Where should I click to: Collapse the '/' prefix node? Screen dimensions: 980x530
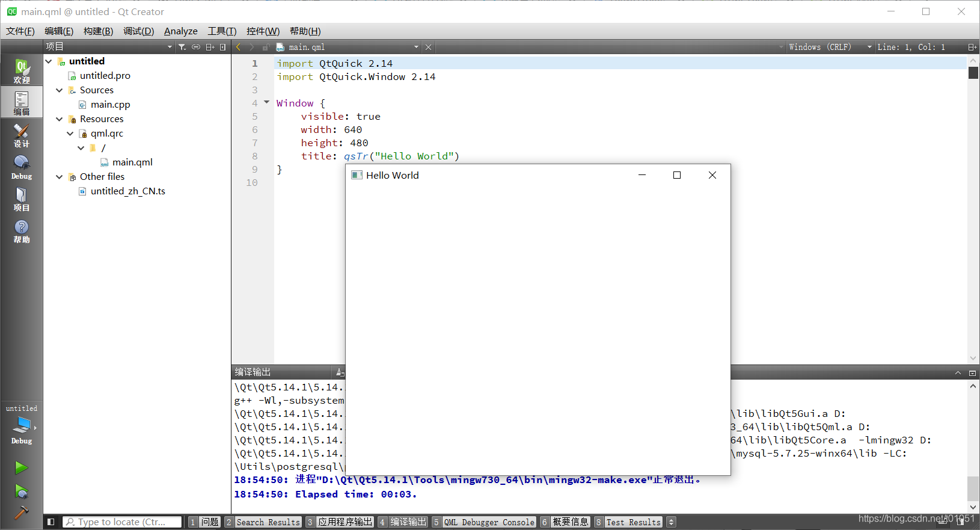pyautogui.click(x=81, y=148)
